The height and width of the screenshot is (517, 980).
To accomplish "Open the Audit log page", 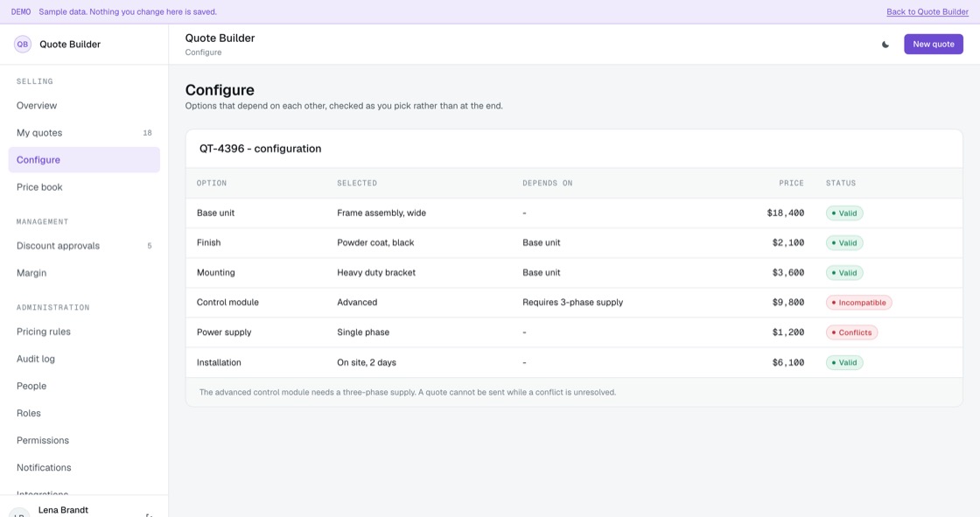I will pyautogui.click(x=84, y=359).
